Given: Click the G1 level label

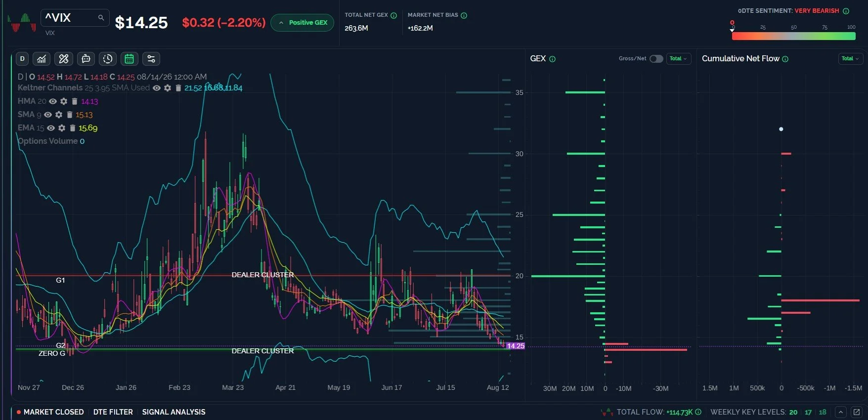Looking at the screenshot, I should [x=60, y=280].
